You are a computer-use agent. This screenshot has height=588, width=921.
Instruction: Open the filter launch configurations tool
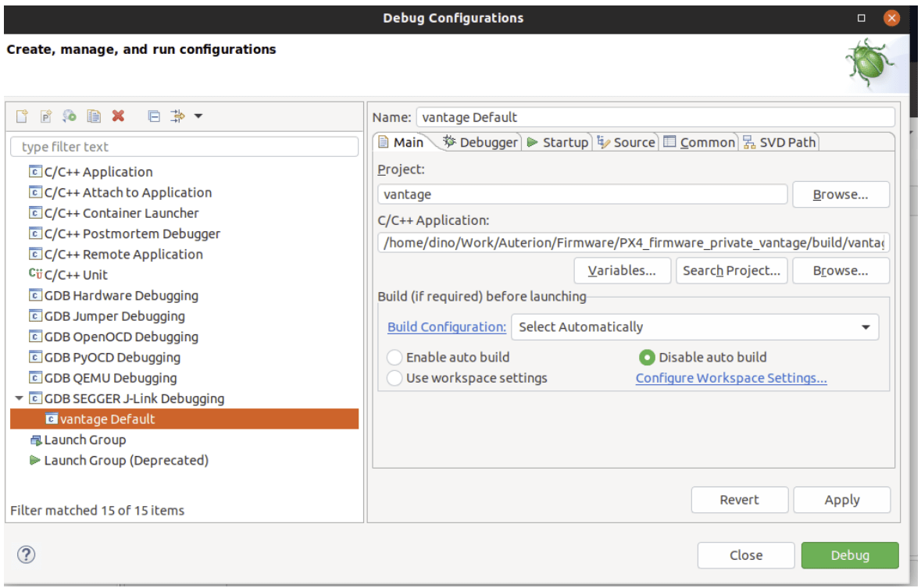point(179,116)
